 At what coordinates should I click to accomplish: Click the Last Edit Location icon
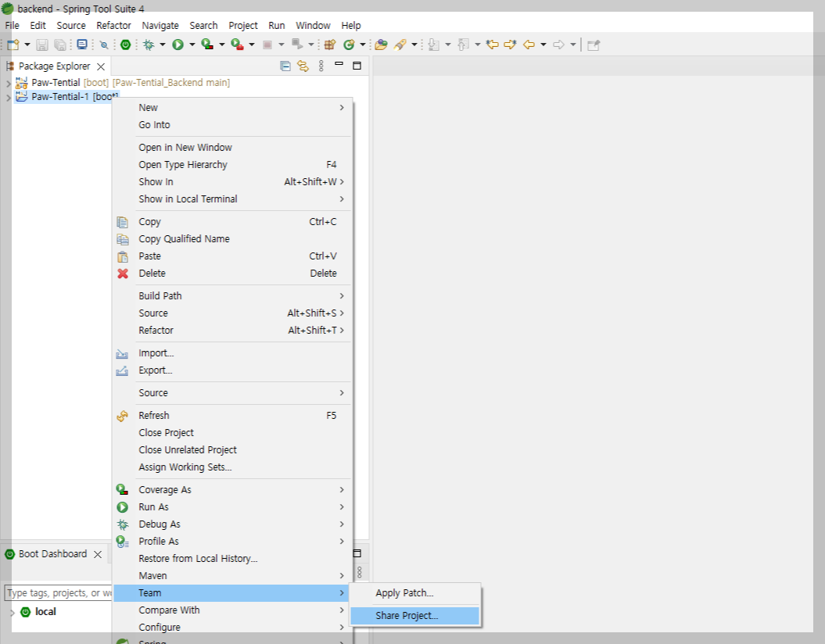493,45
